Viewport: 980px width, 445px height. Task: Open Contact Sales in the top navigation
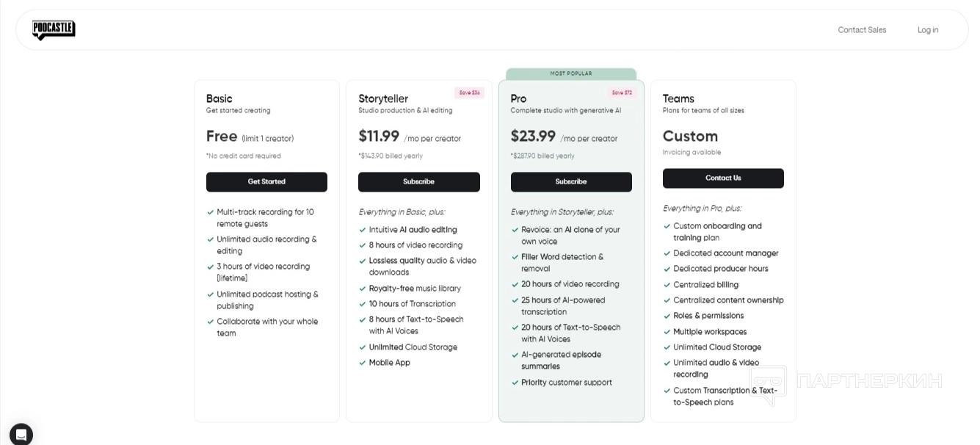(862, 30)
